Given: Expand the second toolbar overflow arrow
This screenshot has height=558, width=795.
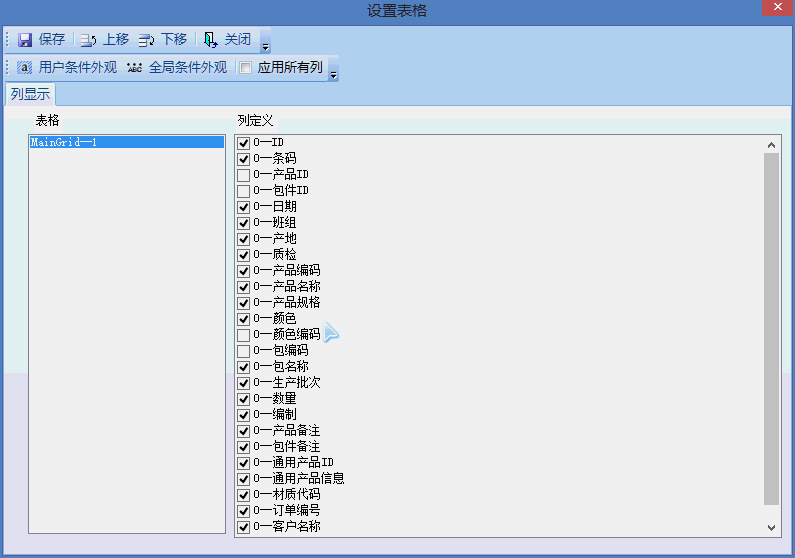Looking at the screenshot, I should pyautogui.click(x=333, y=74).
